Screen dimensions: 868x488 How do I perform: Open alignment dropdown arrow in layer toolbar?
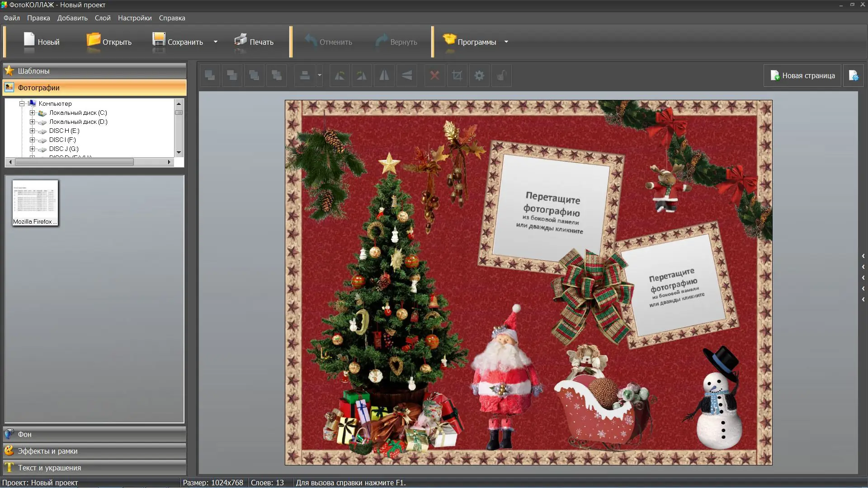click(320, 75)
